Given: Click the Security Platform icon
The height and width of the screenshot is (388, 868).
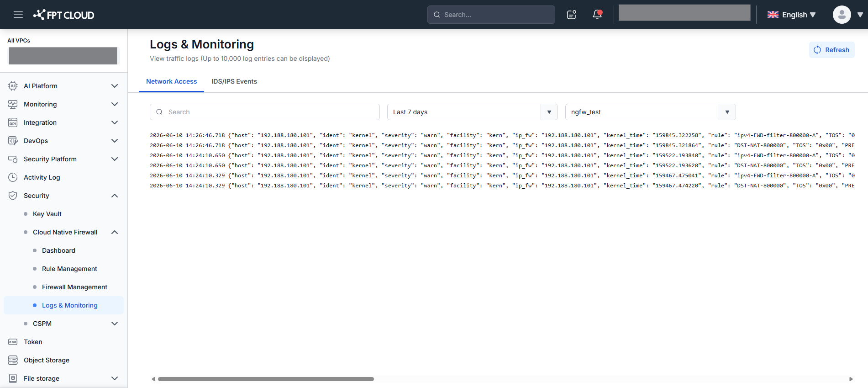Looking at the screenshot, I should point(13,159).
